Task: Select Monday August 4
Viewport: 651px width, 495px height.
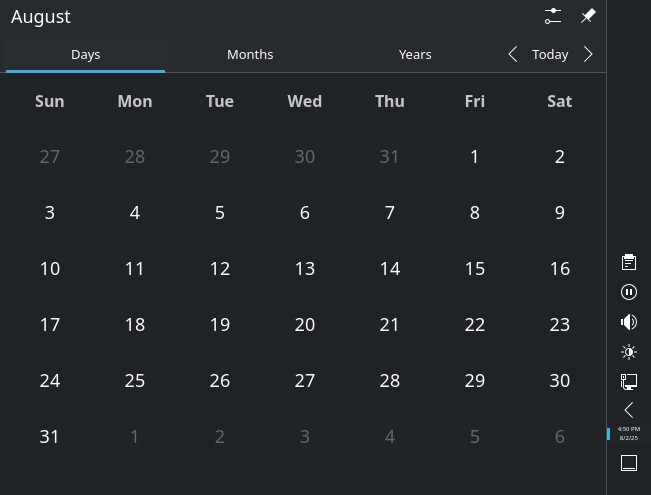Action: point(135,213)
